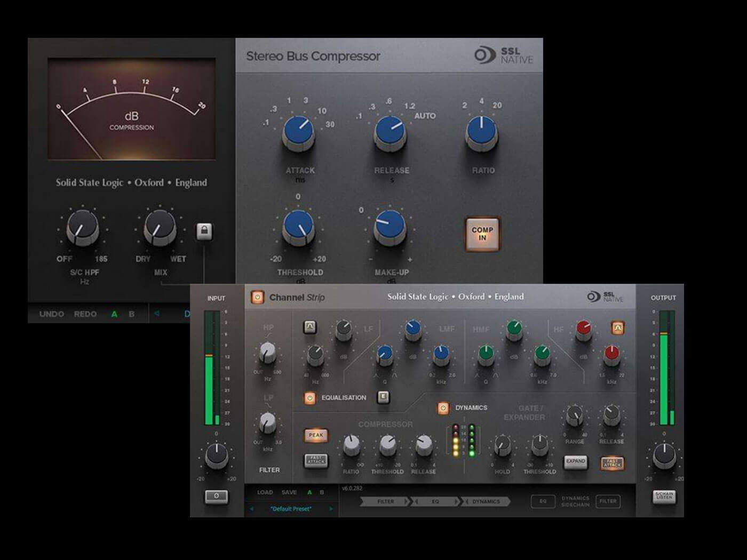Toggle the mix lock padlock button

(x=204, y=231)
